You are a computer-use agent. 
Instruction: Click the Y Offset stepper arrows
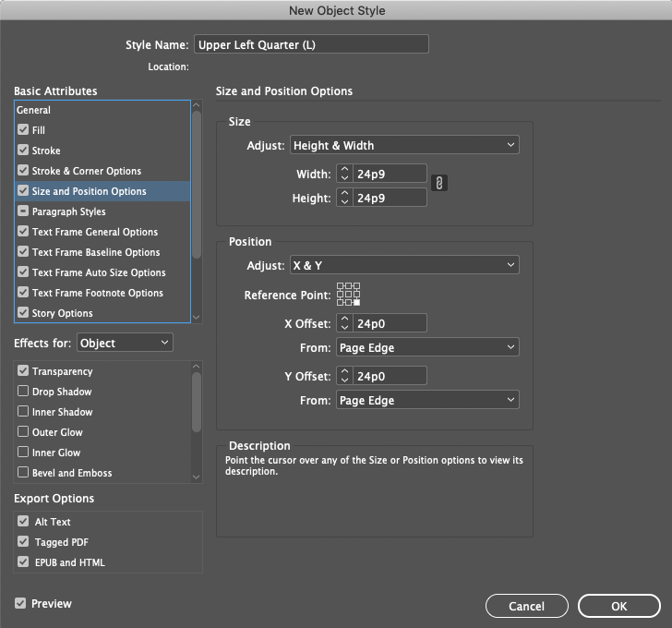tap(344, 376)
